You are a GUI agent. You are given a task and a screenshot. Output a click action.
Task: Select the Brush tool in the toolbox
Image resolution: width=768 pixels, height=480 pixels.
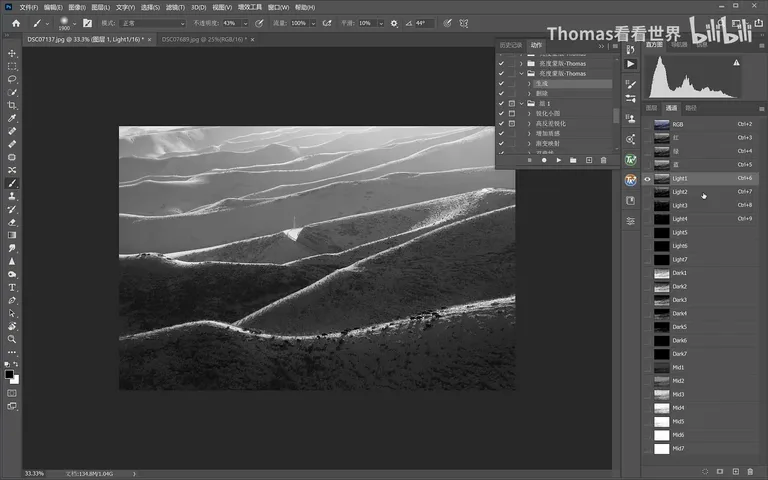[x=12, y=183]
